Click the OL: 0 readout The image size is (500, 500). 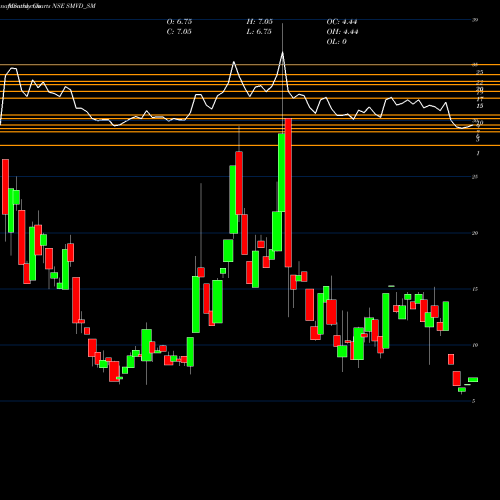[x=337, y=42]
